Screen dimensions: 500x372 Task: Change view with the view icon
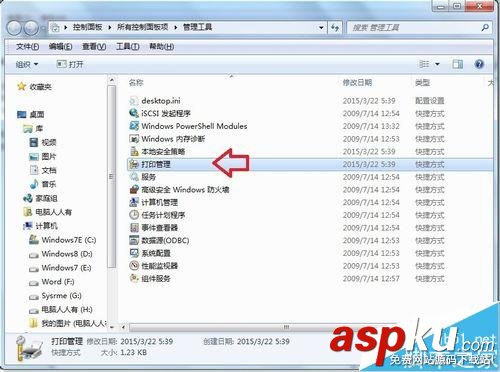pyautogui.click(x=424, y=64)
